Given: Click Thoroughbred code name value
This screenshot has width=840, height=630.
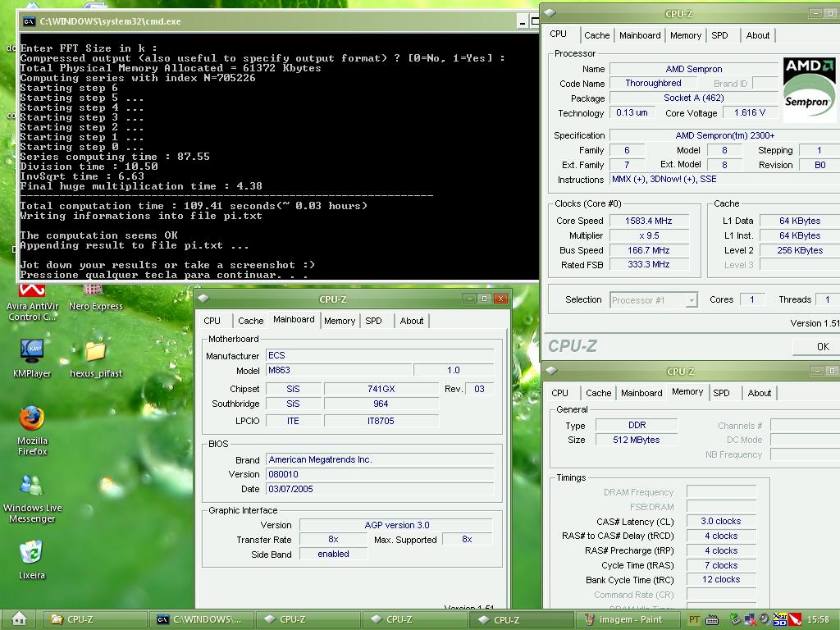Looking at the screenshot, I should (x=654, y=83).
